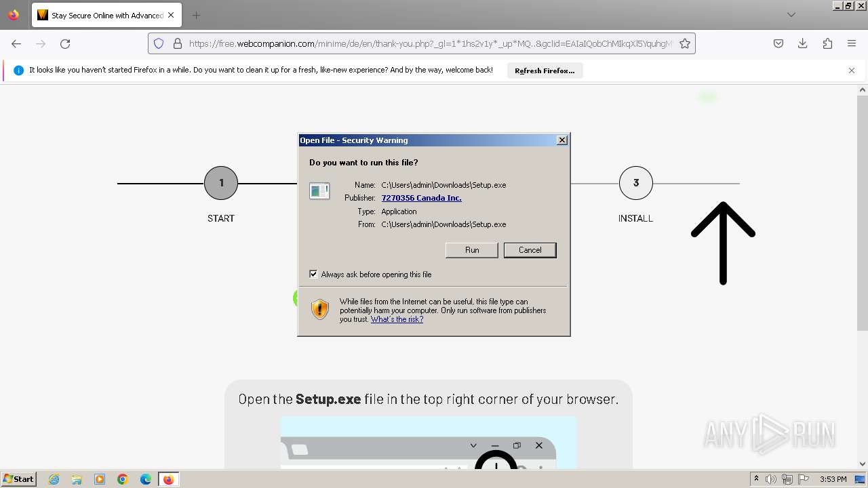868x488 pixels.
Task: Expand the list all tabs dropdown
Action: (x=791, y=15)
